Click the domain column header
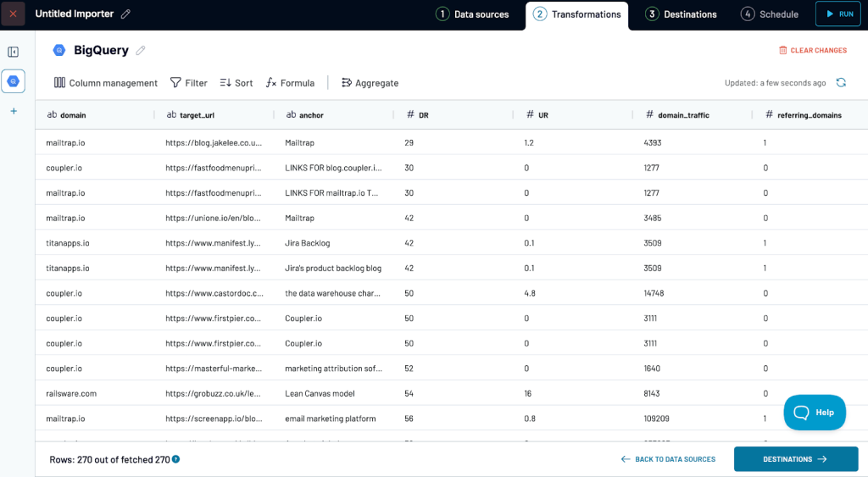 73,115
